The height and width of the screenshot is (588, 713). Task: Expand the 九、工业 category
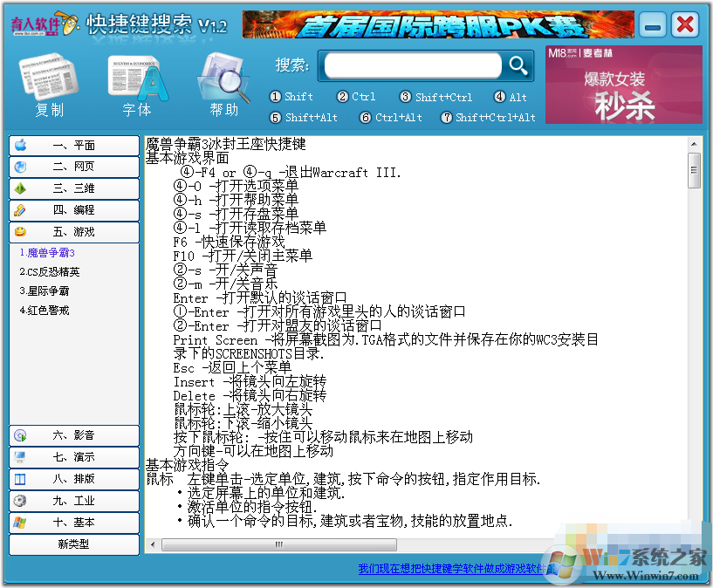click(x=73, y=501)
